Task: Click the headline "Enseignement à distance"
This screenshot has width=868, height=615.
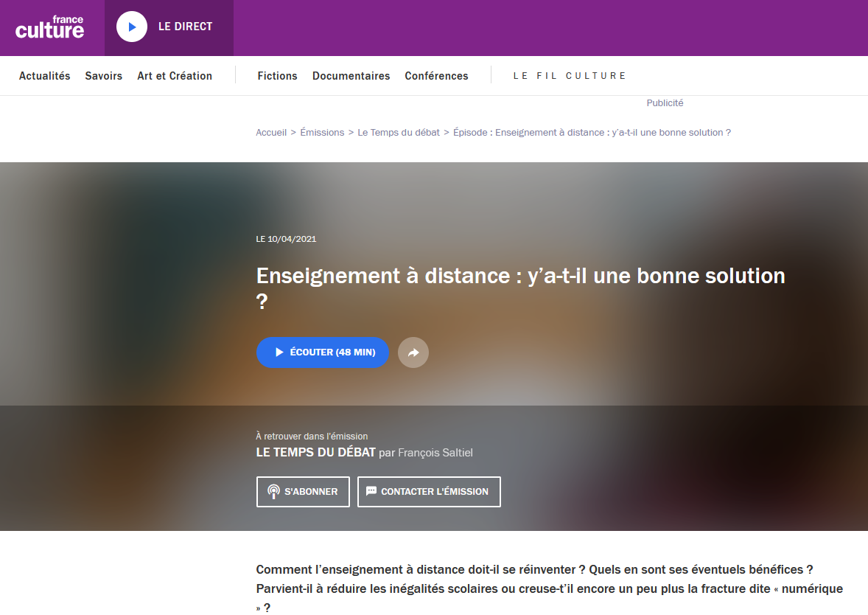Action: click(x=520, y=288)
